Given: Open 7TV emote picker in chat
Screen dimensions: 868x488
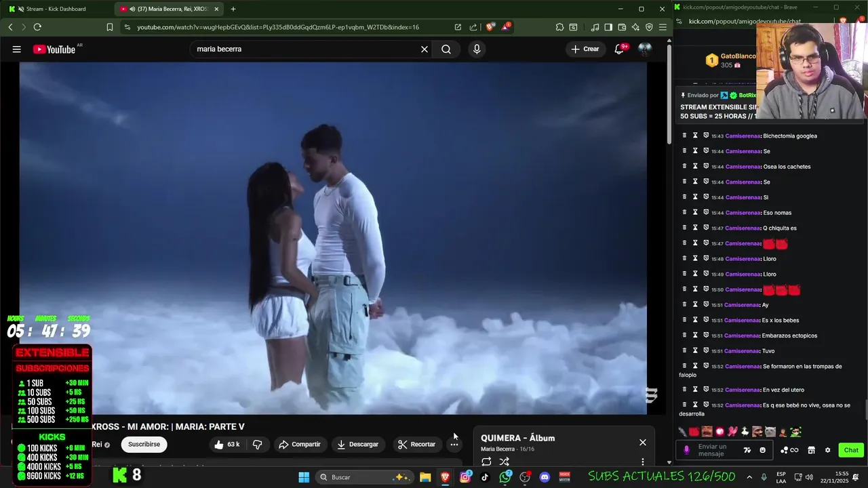Looking at the screenshot, I should tap(747, 450).
